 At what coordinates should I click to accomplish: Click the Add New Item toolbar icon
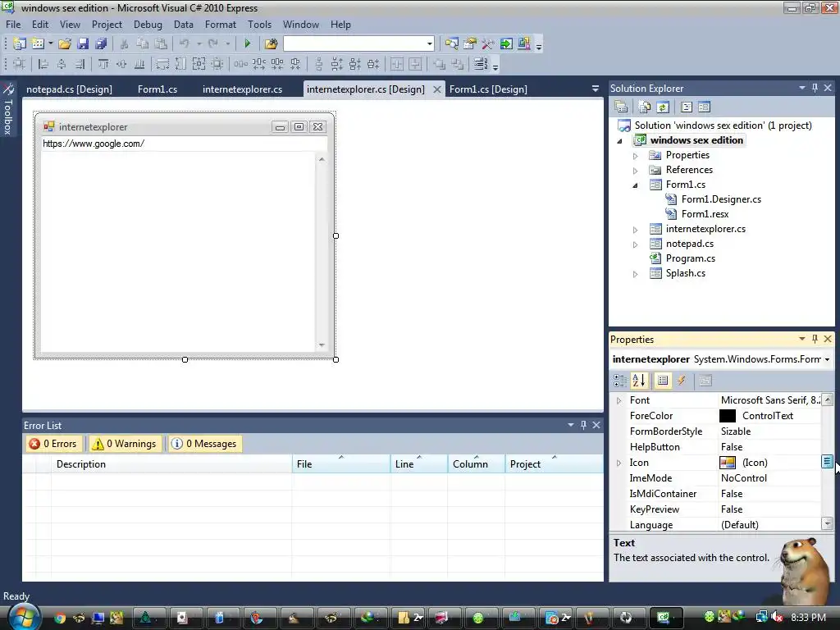38,44
